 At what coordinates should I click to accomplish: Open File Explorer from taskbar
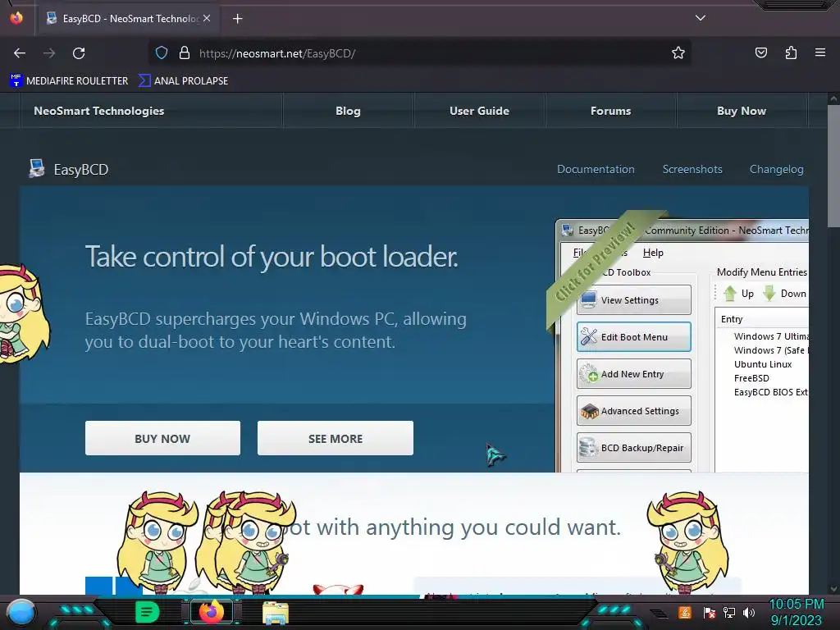[276, 613]
